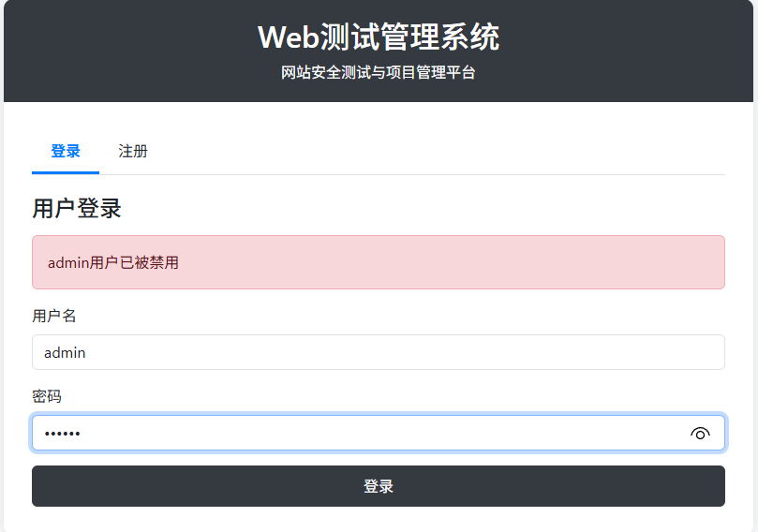
Task: Click the dark header banner heading text
Action: pyautogui.click(x=379, y=37)
